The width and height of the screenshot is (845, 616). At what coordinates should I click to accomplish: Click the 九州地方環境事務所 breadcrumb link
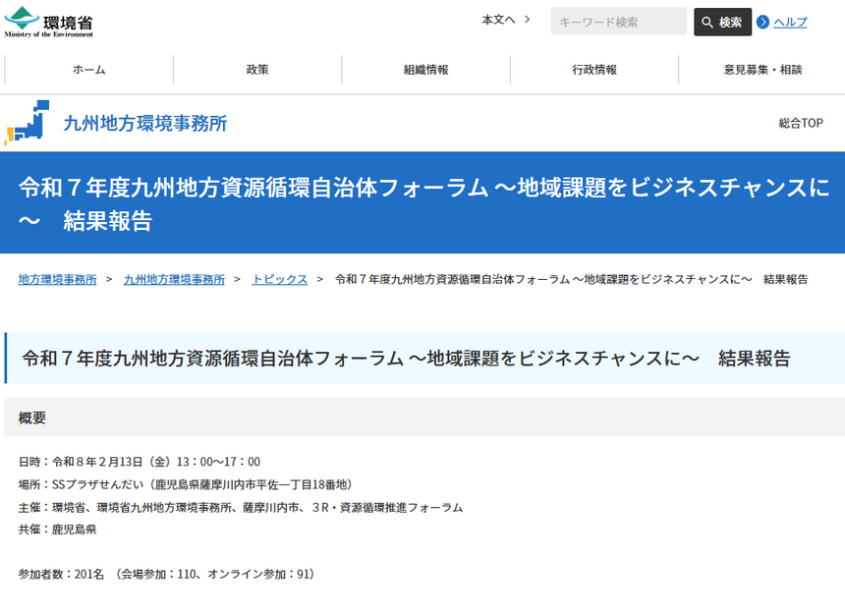click(x=174, y=279)
